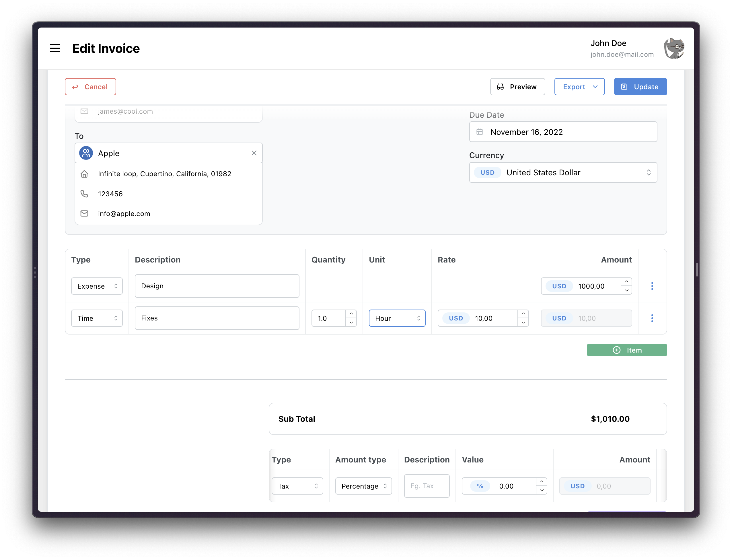Increase tax value with up arrow
The height and width of the screenshot is (560, 732).
tap(542, 482)
